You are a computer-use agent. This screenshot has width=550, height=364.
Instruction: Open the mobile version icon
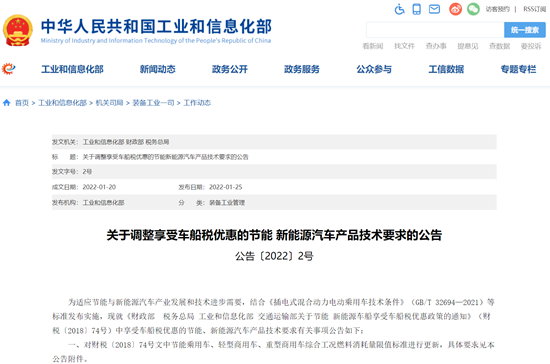(x=416, y=9)
